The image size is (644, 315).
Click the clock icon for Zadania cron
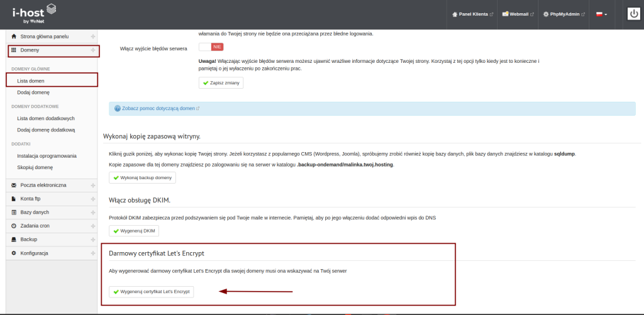(x=14, y=226)
